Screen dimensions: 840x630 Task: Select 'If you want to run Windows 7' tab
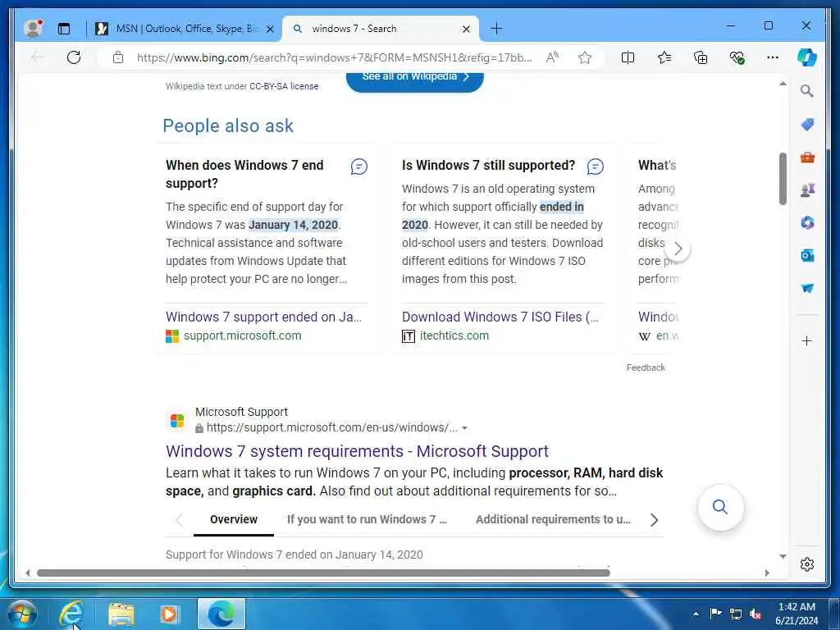tap(367, 519)
